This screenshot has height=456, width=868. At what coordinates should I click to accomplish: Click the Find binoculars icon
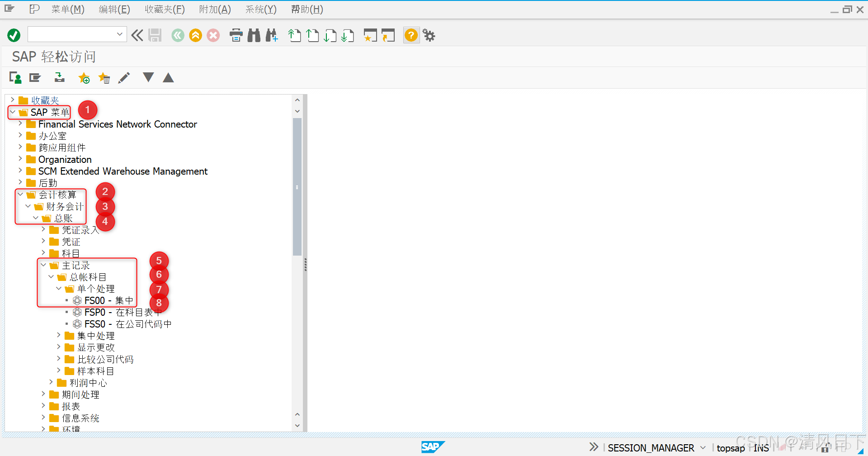click(254, 35)
